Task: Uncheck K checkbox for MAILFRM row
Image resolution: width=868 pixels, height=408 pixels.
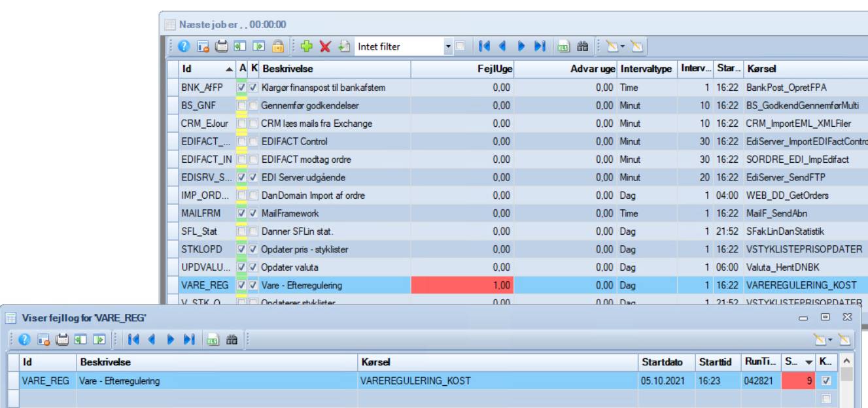Action: 253,213
